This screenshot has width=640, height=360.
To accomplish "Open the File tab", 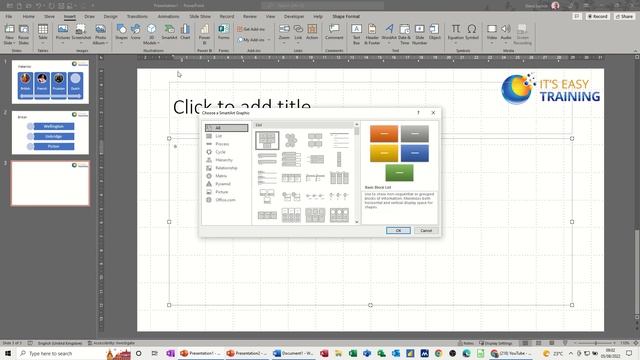I will 9,16.
